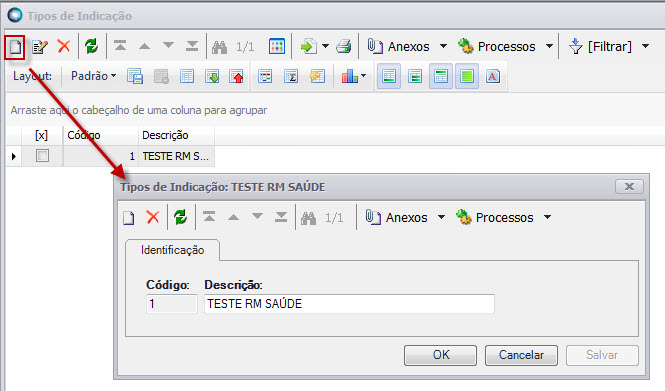Click Processos in the main toolbar
Image resolution: width=665 pixels, height=391 pixels.
497,46
